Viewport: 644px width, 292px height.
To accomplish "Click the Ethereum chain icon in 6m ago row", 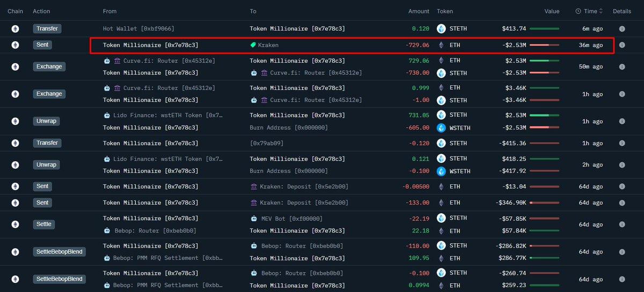I will pyautogui.click(x=15, y=29).
